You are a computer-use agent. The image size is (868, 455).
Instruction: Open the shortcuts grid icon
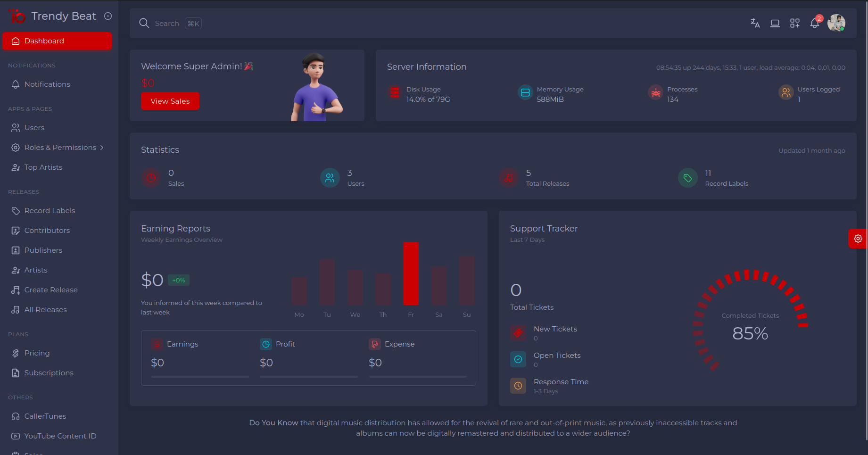[x=794, y=23]
